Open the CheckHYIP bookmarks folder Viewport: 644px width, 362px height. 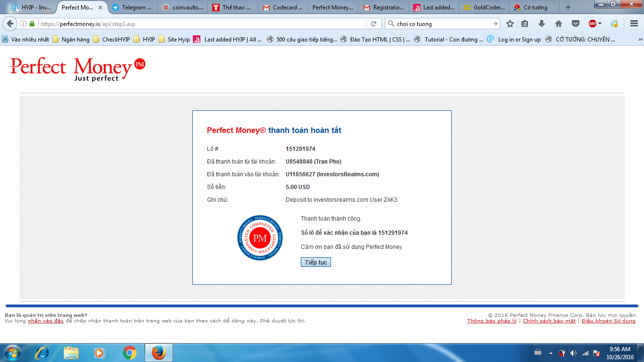tap(111, 40)
